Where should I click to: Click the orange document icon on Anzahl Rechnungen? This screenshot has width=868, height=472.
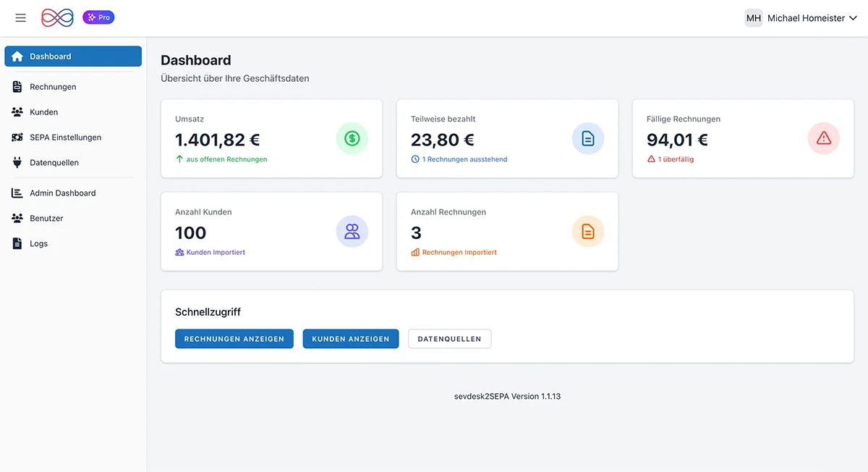tap(588, 232)
